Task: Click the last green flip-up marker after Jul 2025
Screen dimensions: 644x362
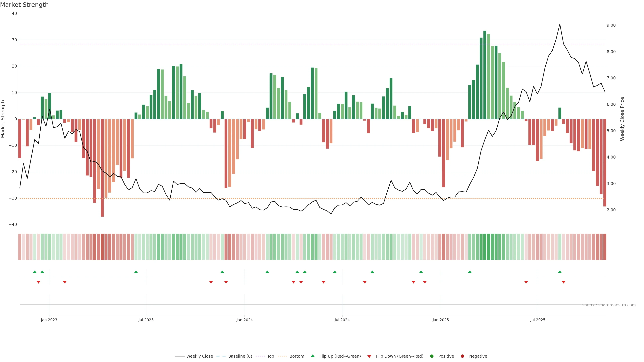Action: [x=560, y=272]
